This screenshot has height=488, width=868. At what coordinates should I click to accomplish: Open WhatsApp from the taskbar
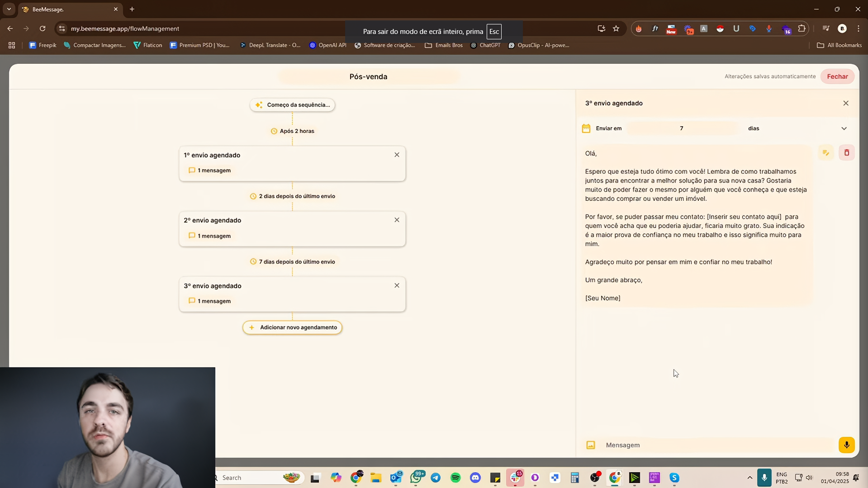coord(416,478)
